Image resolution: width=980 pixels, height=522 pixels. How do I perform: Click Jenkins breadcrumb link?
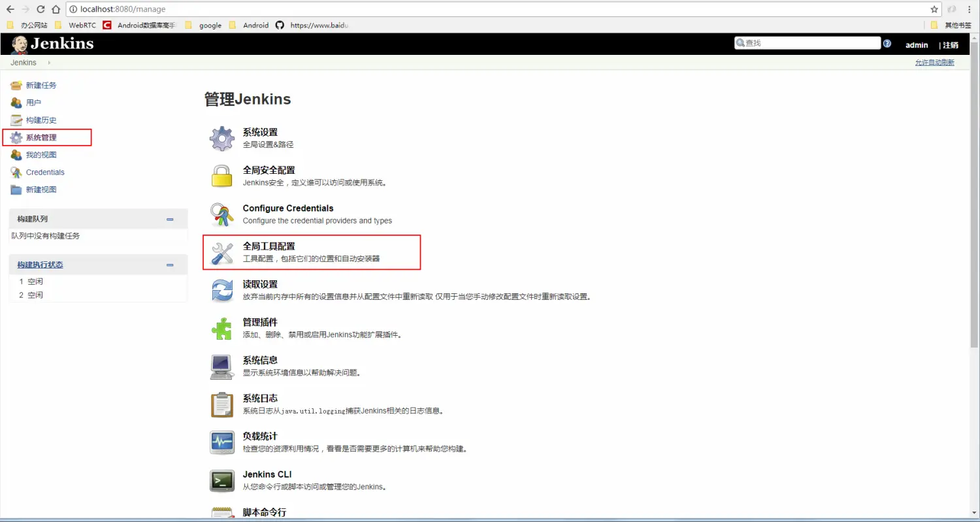(24, 63)
